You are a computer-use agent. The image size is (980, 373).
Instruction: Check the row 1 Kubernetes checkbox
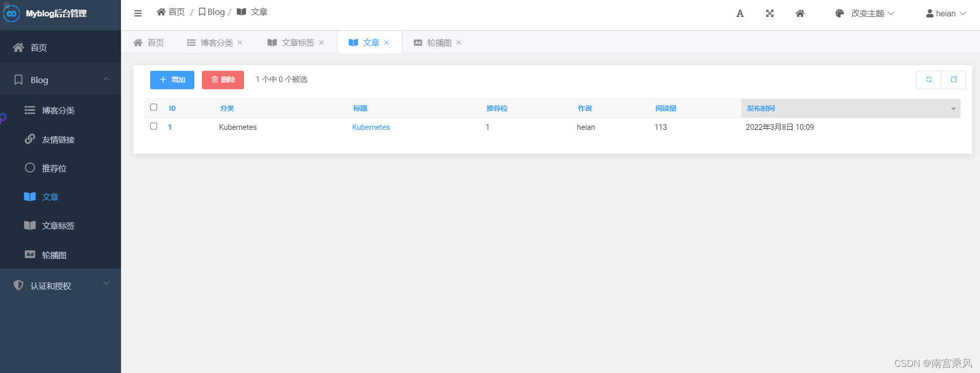(x=153, y=126)
